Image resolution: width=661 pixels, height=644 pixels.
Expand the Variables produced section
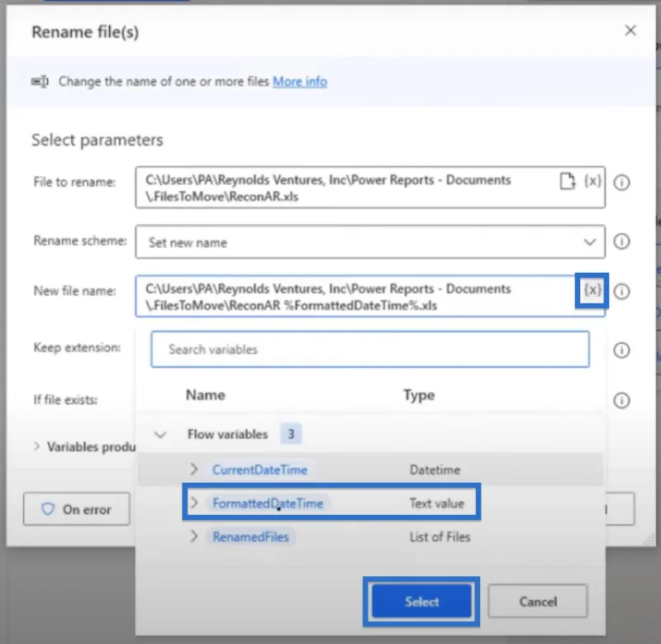click(37, 446)
